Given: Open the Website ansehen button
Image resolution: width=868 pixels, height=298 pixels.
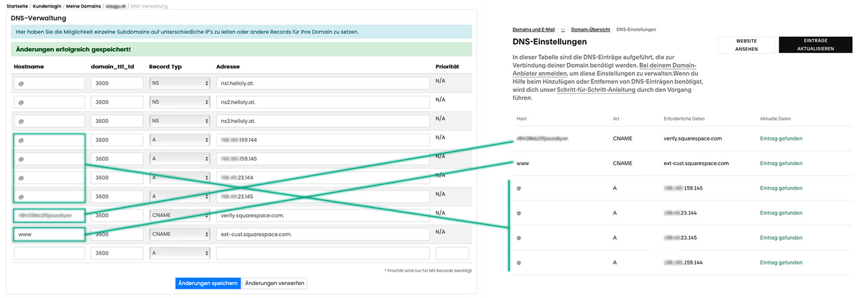Looking at the screenshot, I should (x=745, y=45).
